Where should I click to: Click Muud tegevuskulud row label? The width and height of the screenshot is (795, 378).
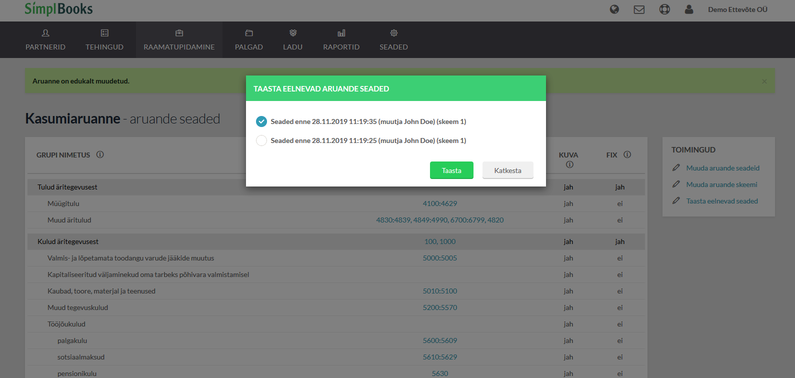pos(78,308)
